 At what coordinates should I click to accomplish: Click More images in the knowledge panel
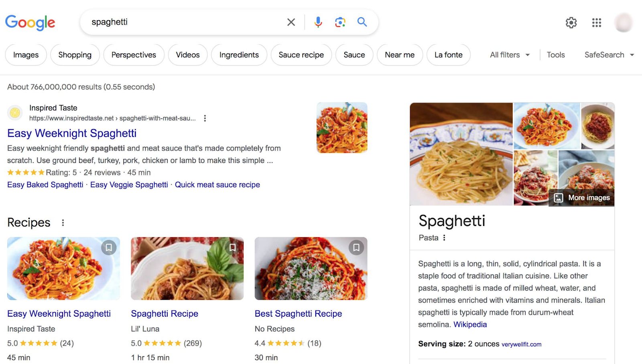coord(581,197)
